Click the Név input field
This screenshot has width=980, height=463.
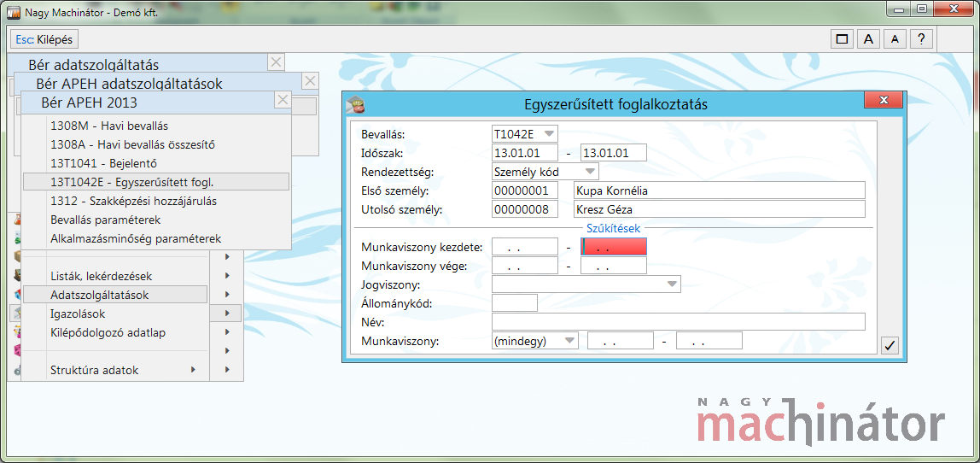[x=679, y=322]
